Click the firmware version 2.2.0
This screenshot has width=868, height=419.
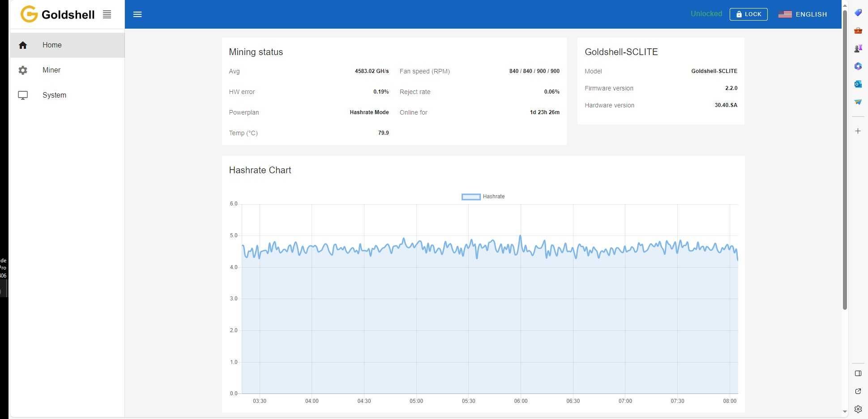731,88
